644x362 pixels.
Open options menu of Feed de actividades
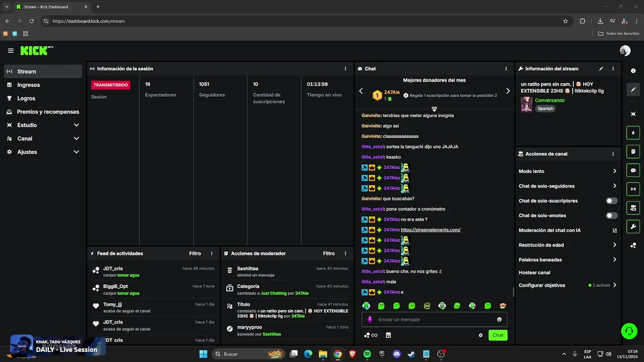(x=212, y=254)
